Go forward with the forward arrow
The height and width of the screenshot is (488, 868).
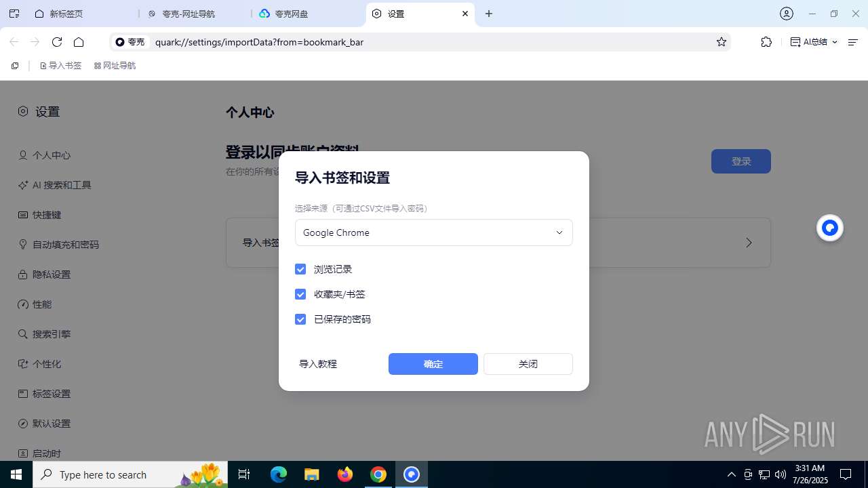click(35, 42)
